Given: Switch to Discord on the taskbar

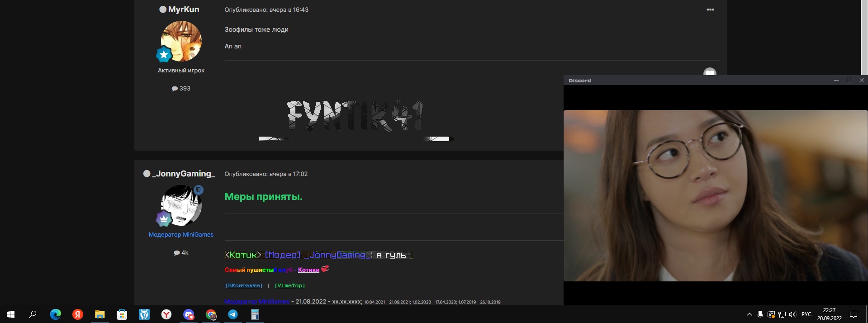Looking at the screenshot, I should [x=189, y=314].
